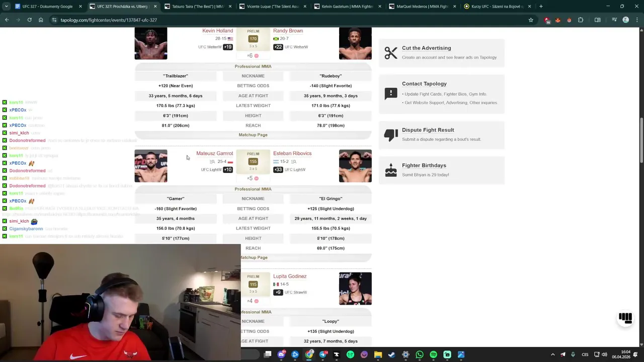Open Kevin Holland's fighter page
Viewport: 644px width, 362px height.
point(217,31)
